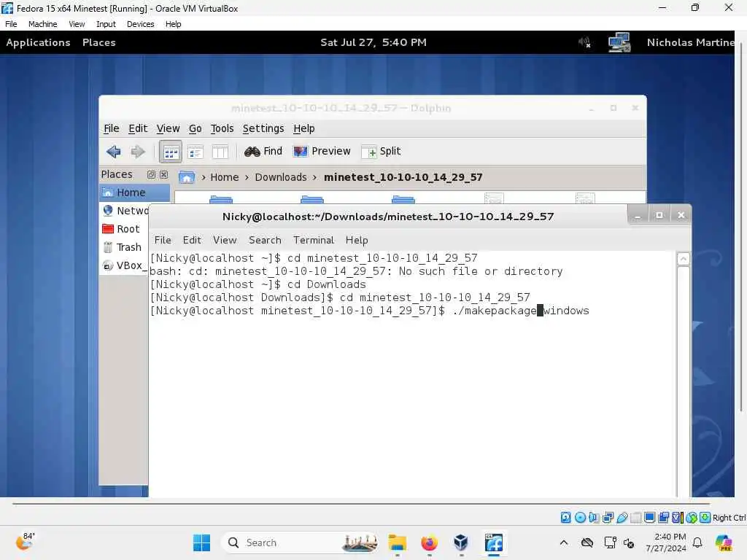Open VirtualBox Machine menu
747x560 pixels.
tap(42, 24)
